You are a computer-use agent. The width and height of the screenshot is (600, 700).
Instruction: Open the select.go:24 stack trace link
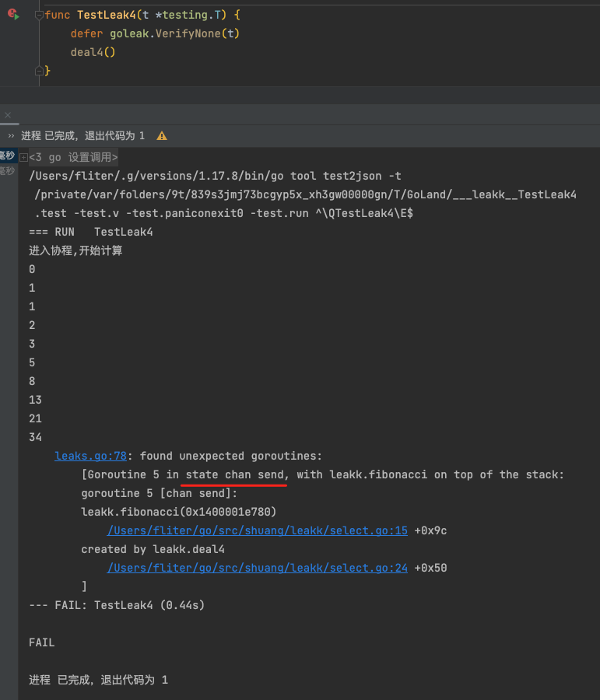click(257, 568)
